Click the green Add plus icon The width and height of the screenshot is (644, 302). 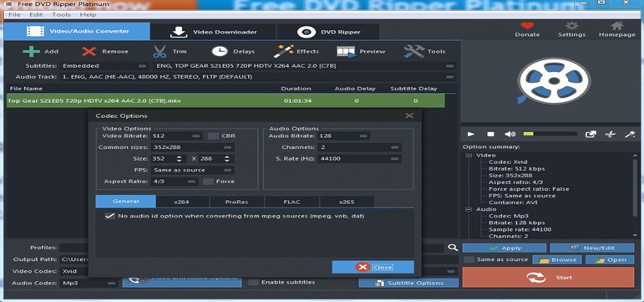31,51
